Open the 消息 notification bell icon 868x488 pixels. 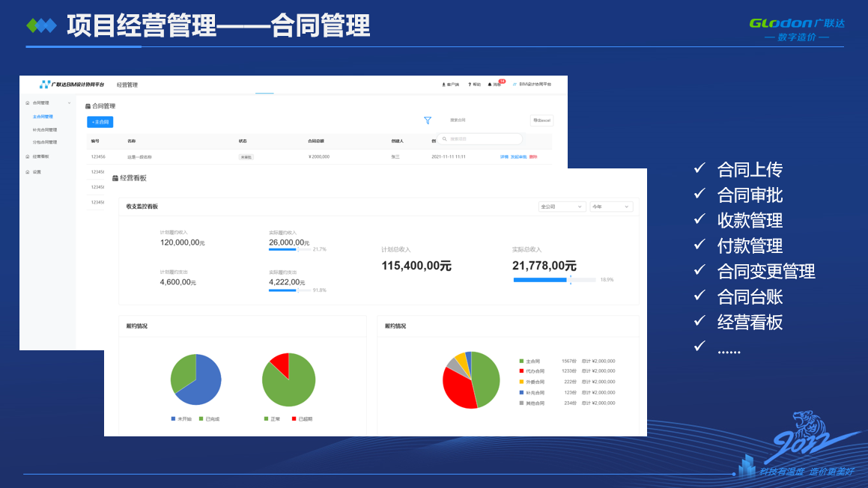[490, 85]
